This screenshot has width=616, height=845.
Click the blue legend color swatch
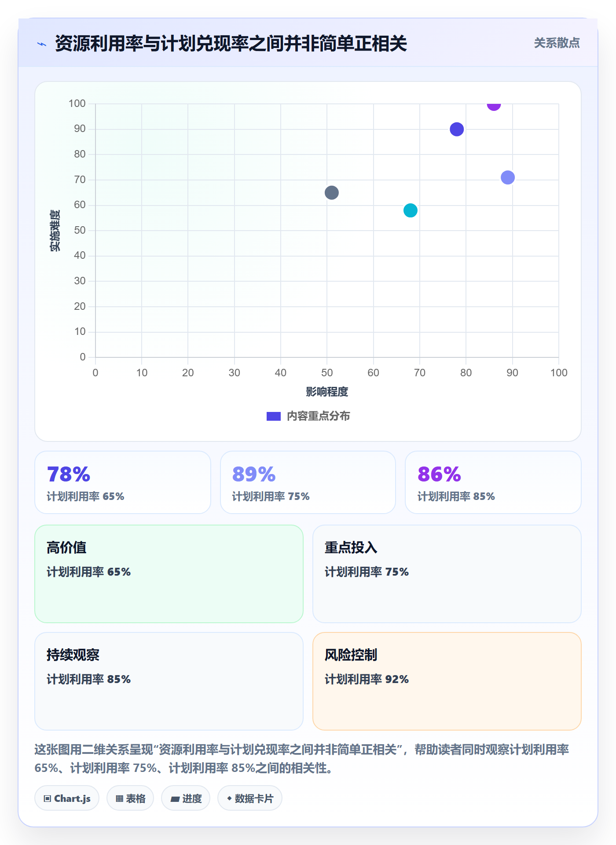pyautogui.click(x=274, y=416)
